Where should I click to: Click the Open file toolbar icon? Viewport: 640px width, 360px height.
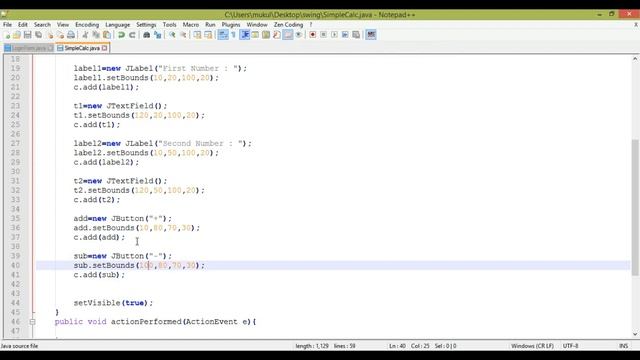(x=17, y=35)
